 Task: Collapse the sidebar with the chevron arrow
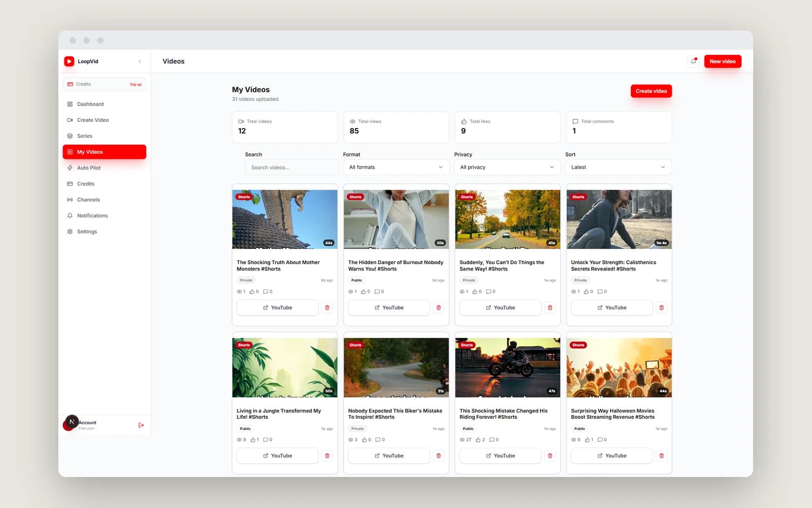[140, 61]
